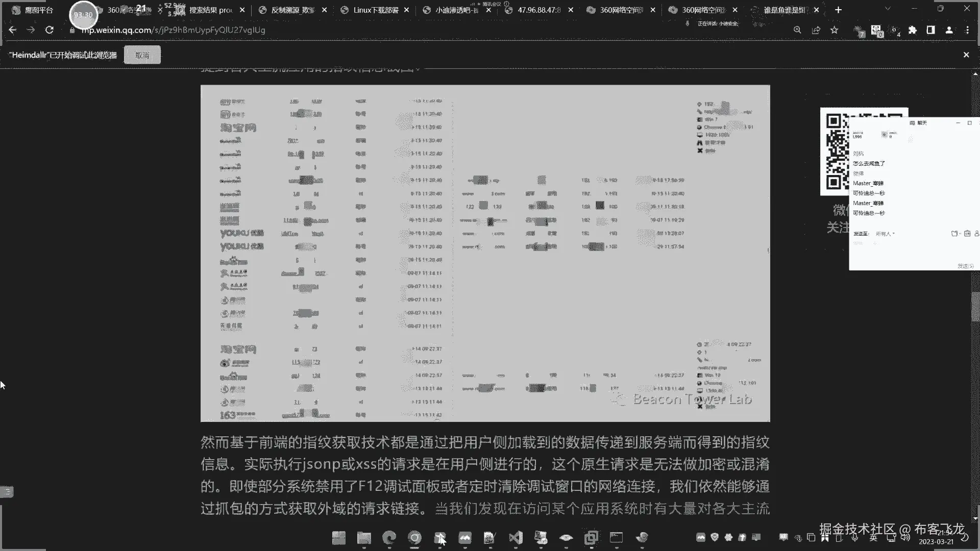The image size is (980, 551).
Task: Open Visual Studio from the taskbar
Action: pos(516,537)
